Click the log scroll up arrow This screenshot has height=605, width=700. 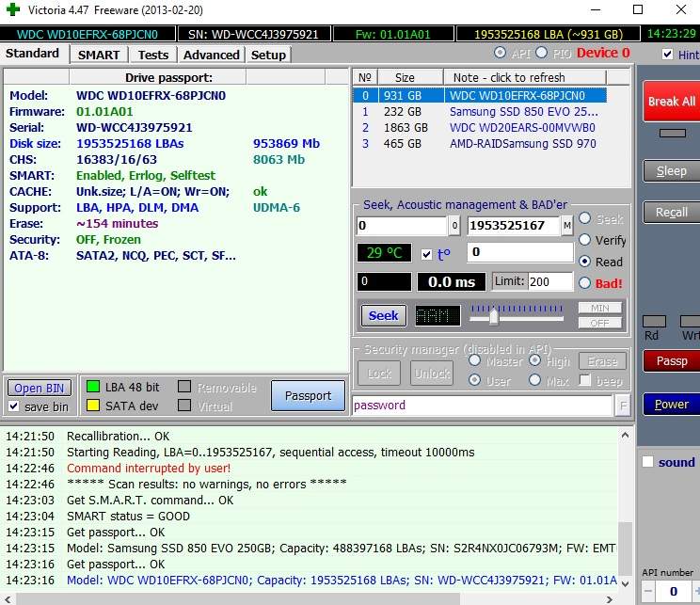625,435
